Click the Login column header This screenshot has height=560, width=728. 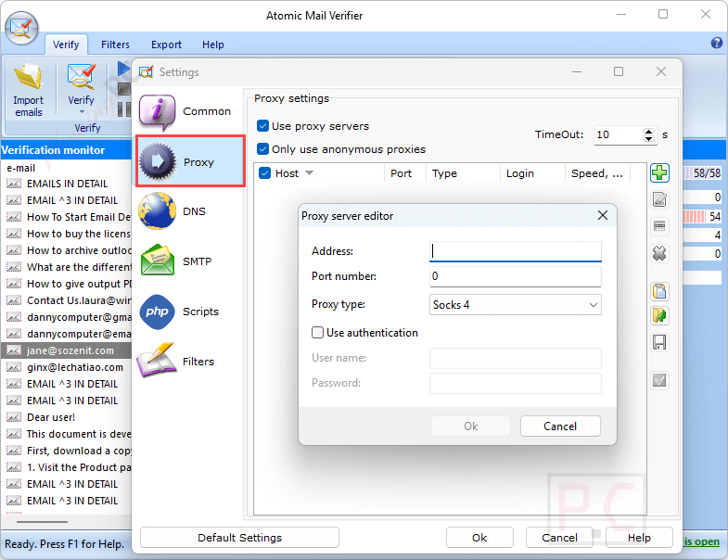(x=532, y=173)
